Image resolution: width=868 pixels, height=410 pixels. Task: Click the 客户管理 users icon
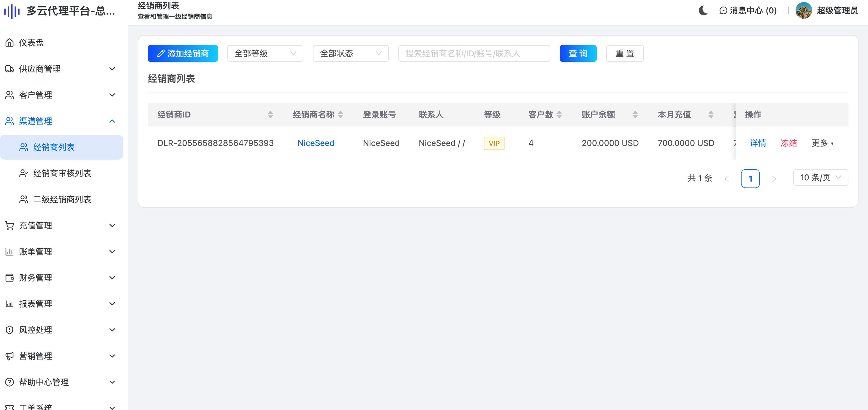(9, 95)
